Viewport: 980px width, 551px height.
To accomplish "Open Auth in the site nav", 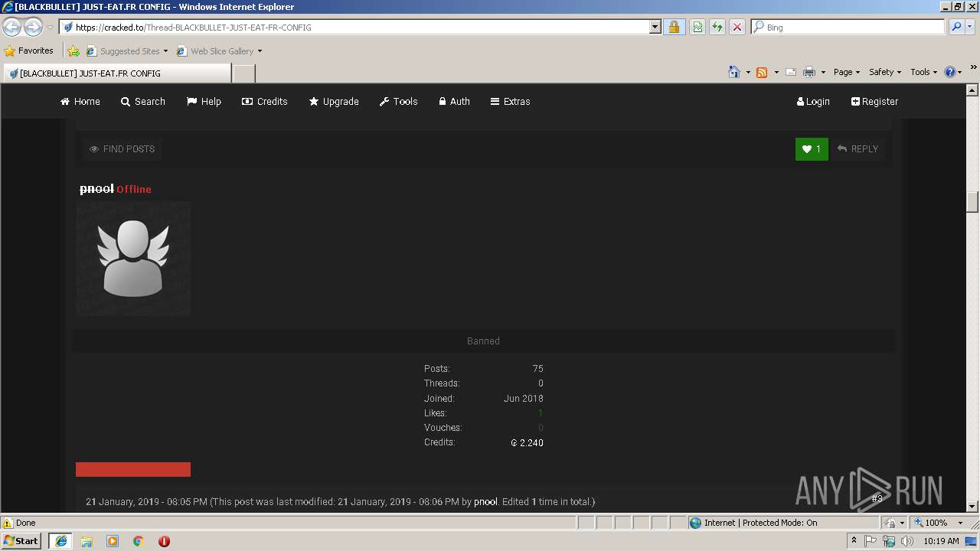I will (454, 101).
